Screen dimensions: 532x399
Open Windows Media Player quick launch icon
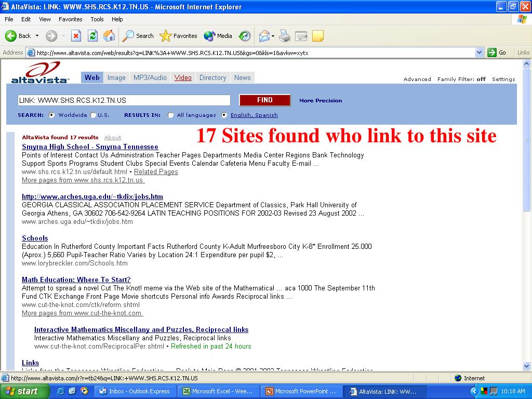(x=84, y=391)
